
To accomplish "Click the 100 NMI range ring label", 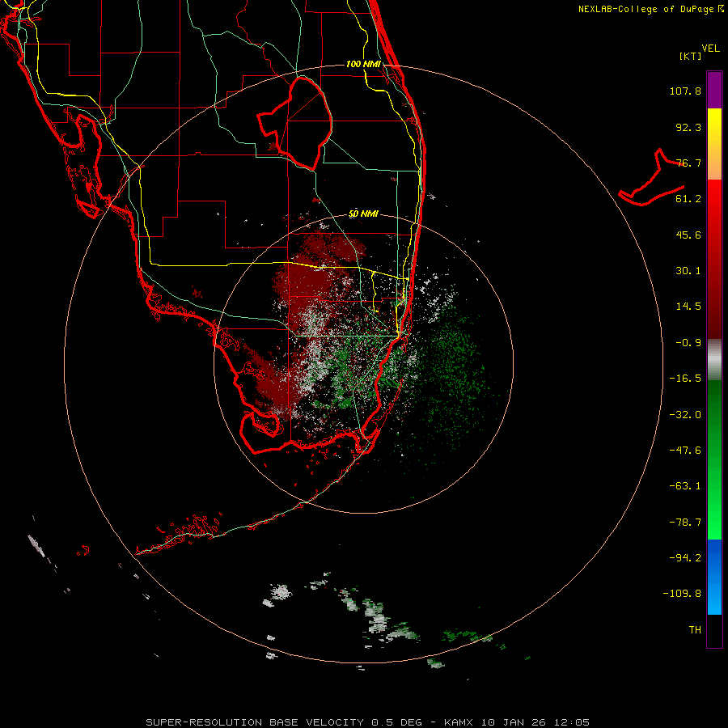I will click(363, 64).
